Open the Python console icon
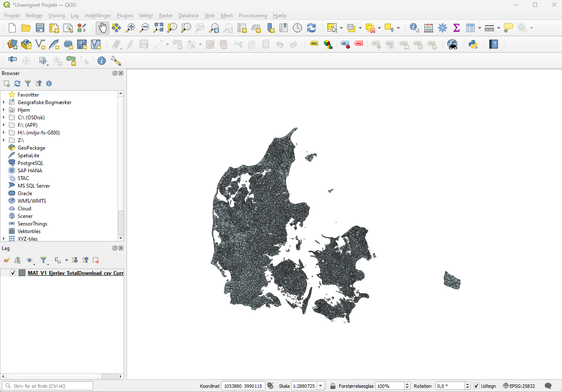562x392 pixels. tap(473, 44)
